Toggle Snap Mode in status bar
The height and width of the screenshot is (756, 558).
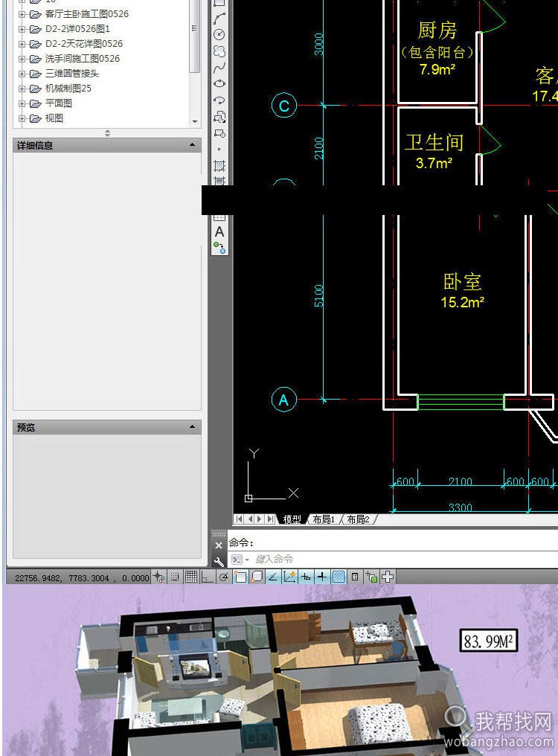175,577
